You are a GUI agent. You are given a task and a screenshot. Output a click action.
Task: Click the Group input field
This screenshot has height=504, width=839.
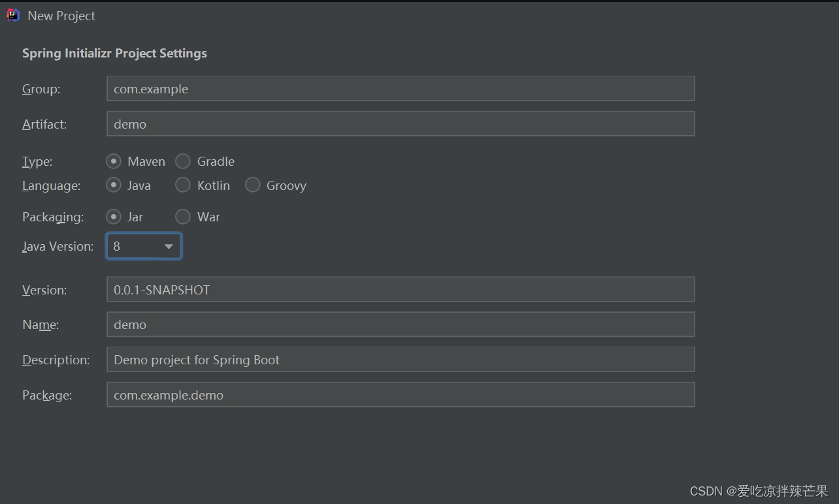401,89
